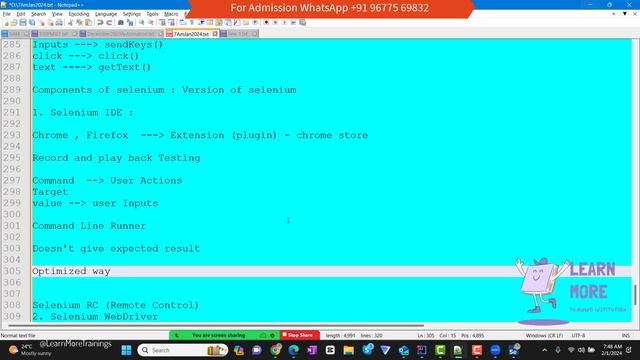Image resolution: width=640 pixels, height=360 pixels.
Task: Click the Cut scissors toolbar icon
Action: (x=70, y=22)
